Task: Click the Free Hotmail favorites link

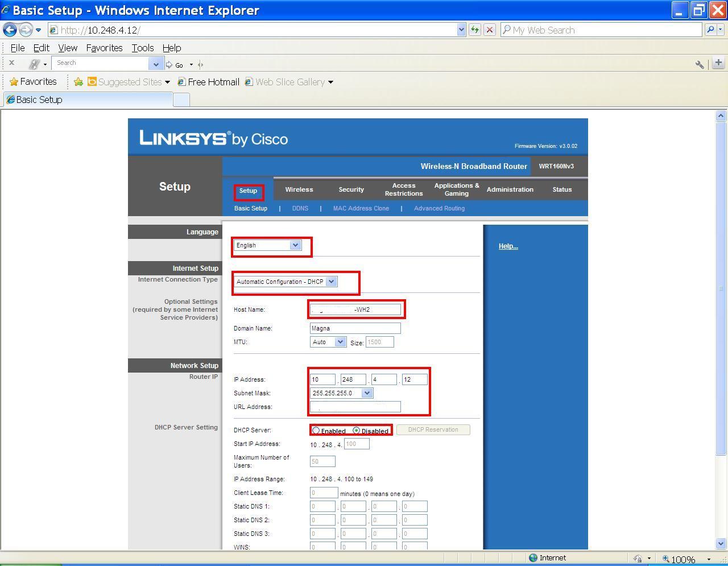Action: click(208, 82)
